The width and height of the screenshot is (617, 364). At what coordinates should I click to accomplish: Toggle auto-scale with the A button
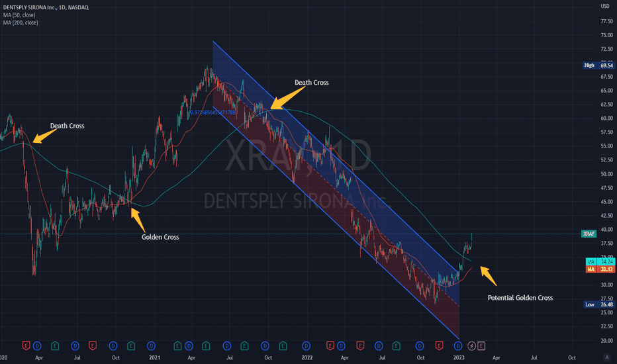(x=606, y=357)
